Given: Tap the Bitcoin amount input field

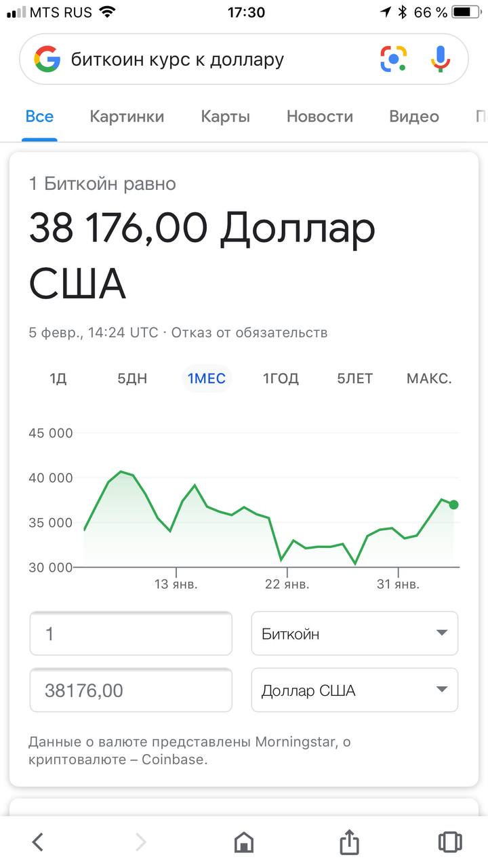Looking at the screenshot, I should coord(131,634).
